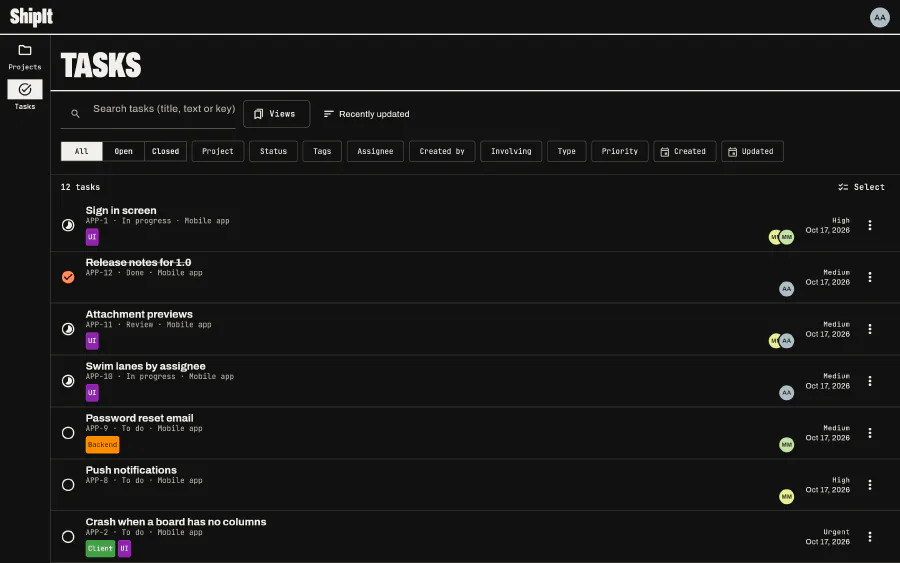Open the Created by filter dropdown
Viewport: 900px width, 563px height.
(x=442, y=152)
